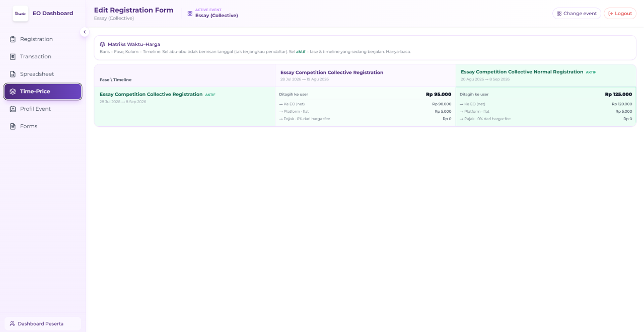Click the Transaction receipt icon
This screenshot has width=644, height=332.
[x=13, y=57]
